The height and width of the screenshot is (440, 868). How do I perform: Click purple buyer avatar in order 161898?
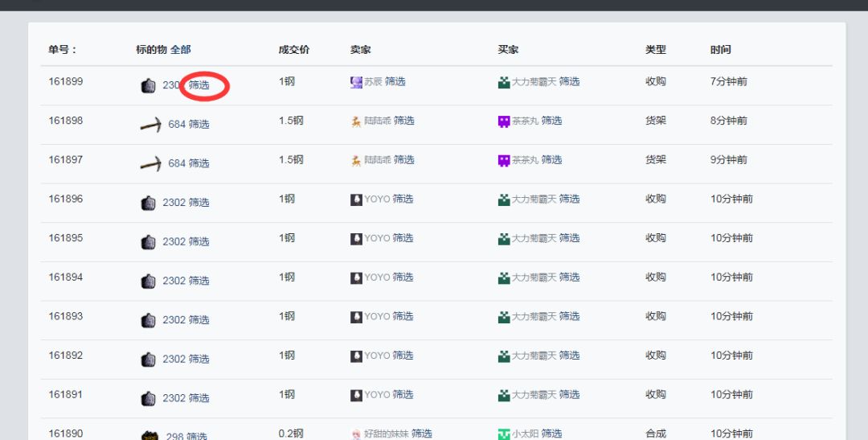click(504, 121)
